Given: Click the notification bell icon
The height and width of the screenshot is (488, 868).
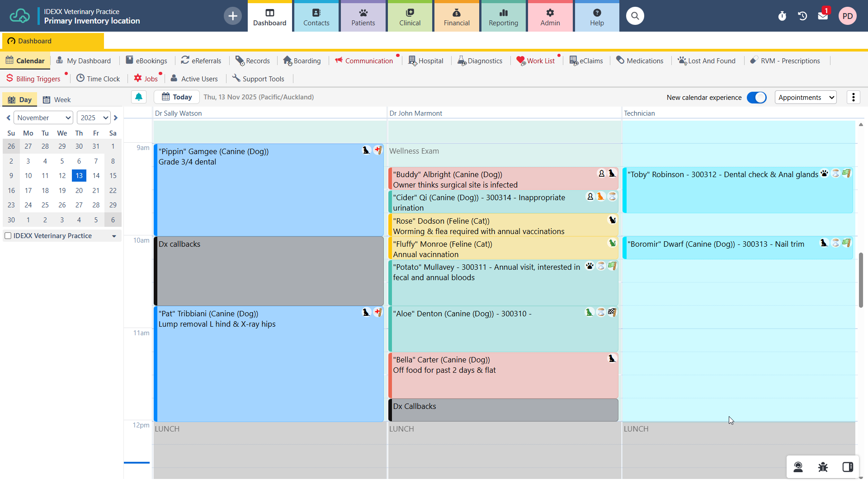Looking at the screenshot, I should point(139,97).
